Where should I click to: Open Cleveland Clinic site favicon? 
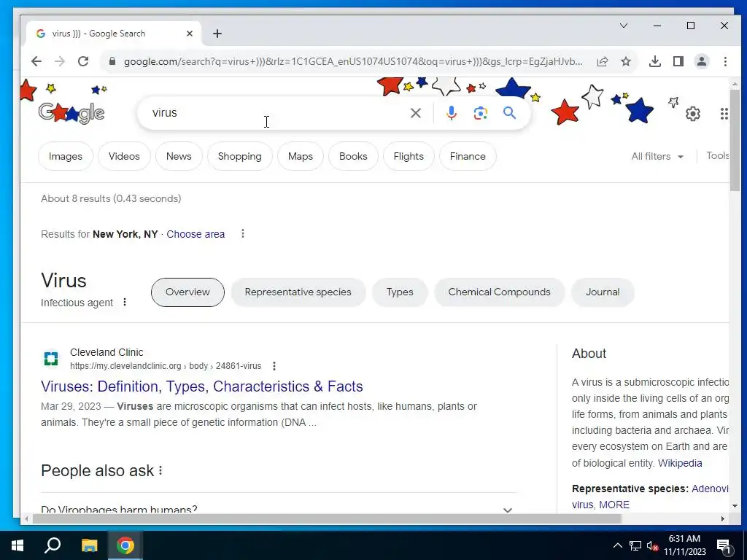point(51,359)
